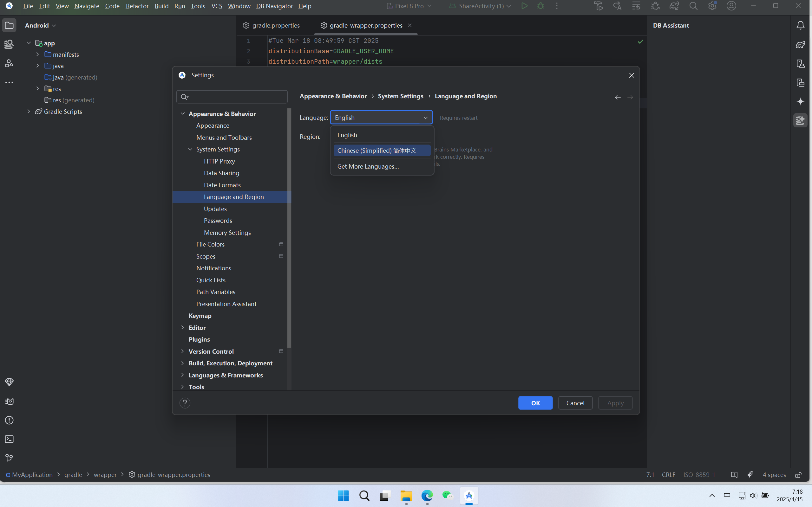Open the Project tool window icon
Image resolution: width=812 pixels, height=507 pixels.
[9, 25]
